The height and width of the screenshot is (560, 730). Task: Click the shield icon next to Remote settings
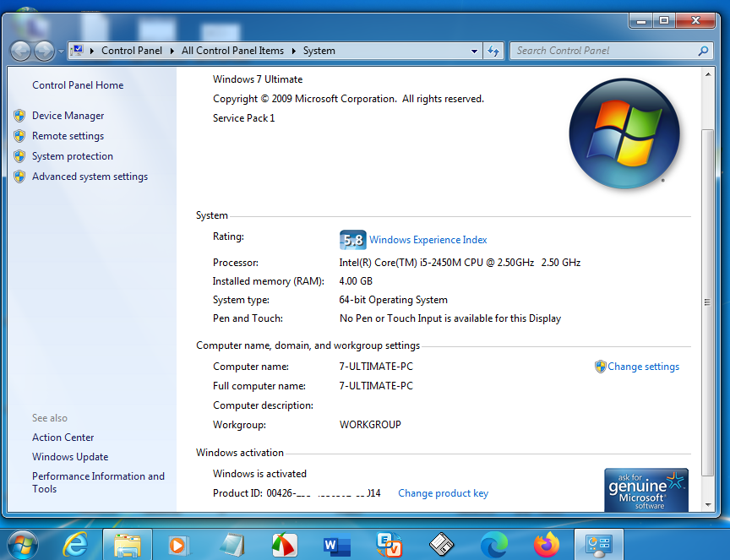click(x=19, y=136)
